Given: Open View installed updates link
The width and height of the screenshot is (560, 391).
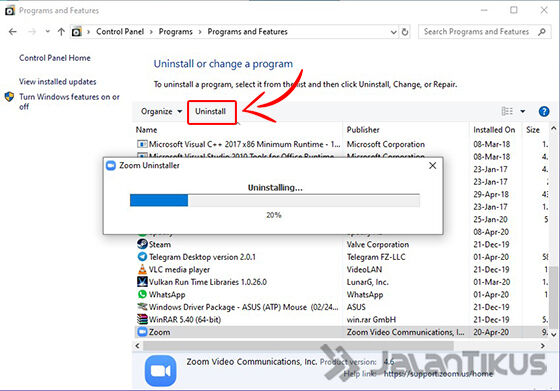Looking at the screenshot, I should (58, 81).
